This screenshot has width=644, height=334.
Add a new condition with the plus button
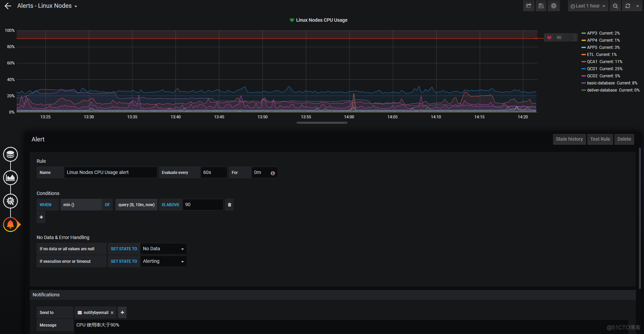pyautogui.click(x=41, y=217)
